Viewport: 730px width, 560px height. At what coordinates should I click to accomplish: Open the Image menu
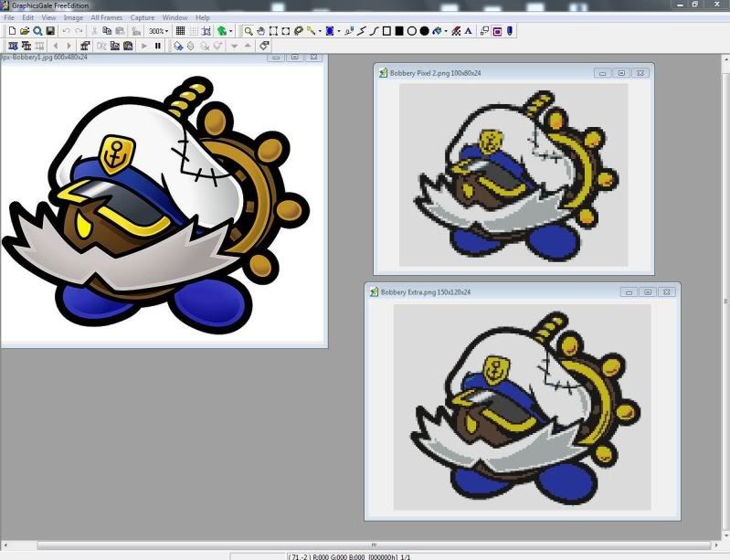(x=73, y=17)
